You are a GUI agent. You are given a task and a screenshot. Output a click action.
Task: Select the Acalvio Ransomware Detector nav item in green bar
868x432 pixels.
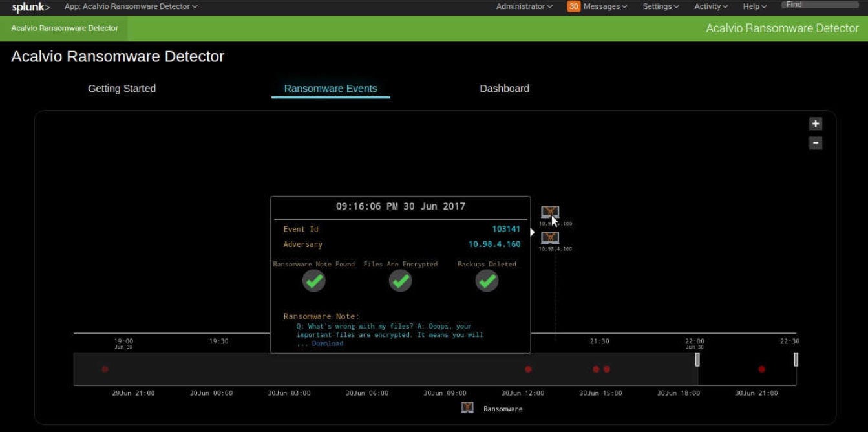coord(65,28)
